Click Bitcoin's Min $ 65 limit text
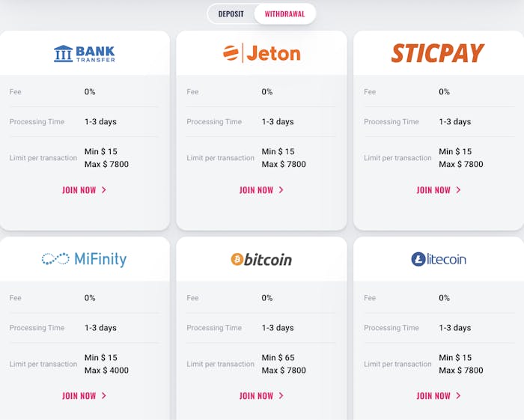The height and width of the screenshot is (420, 524). pos(278,358)
